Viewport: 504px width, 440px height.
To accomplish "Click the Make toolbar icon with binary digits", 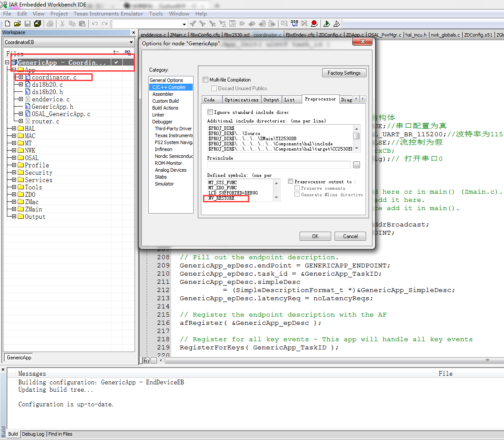I will coord(294,23).
